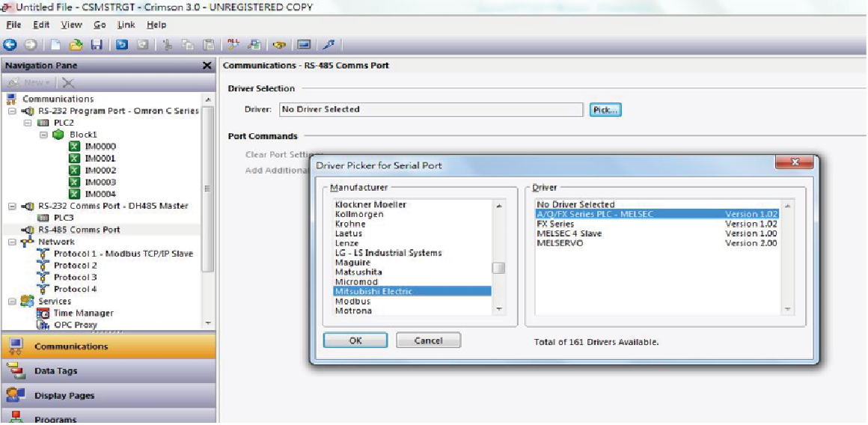
Task: Create a new file via toolbar icon
Action: pos(55,45)
